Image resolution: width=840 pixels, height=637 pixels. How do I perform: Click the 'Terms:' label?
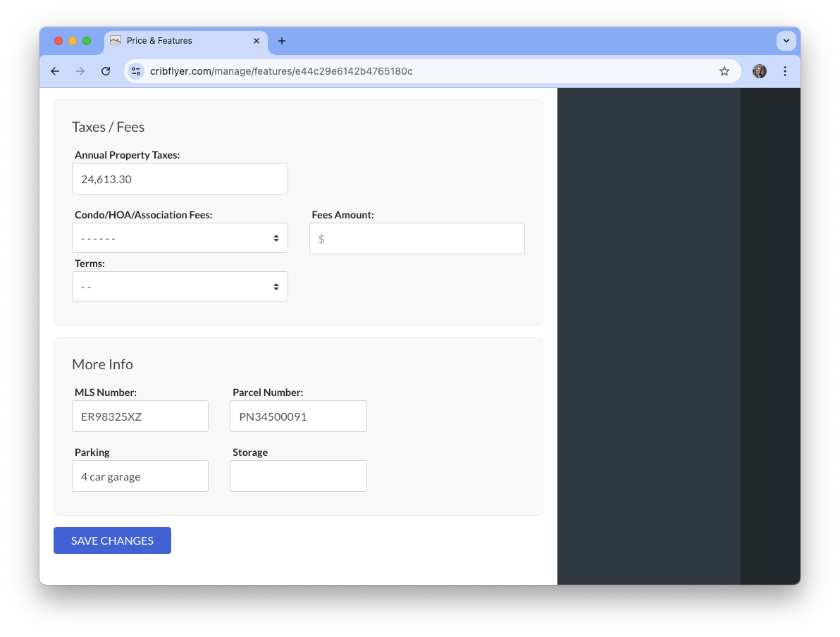click(x=90, y=264)
